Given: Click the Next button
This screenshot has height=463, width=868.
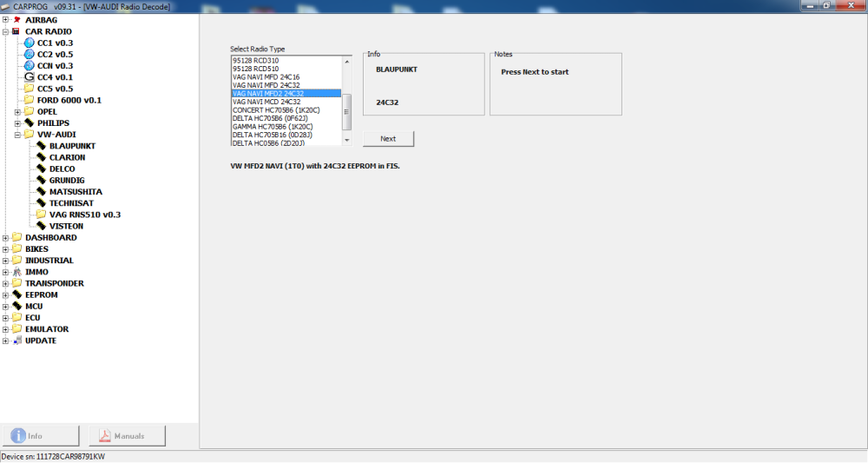Looking at the screenshot, I should pyautogui.click(x=388, y=138).
